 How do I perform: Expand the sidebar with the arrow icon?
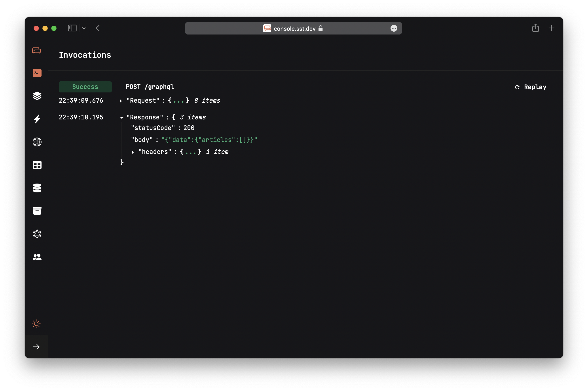click(37, 346)
